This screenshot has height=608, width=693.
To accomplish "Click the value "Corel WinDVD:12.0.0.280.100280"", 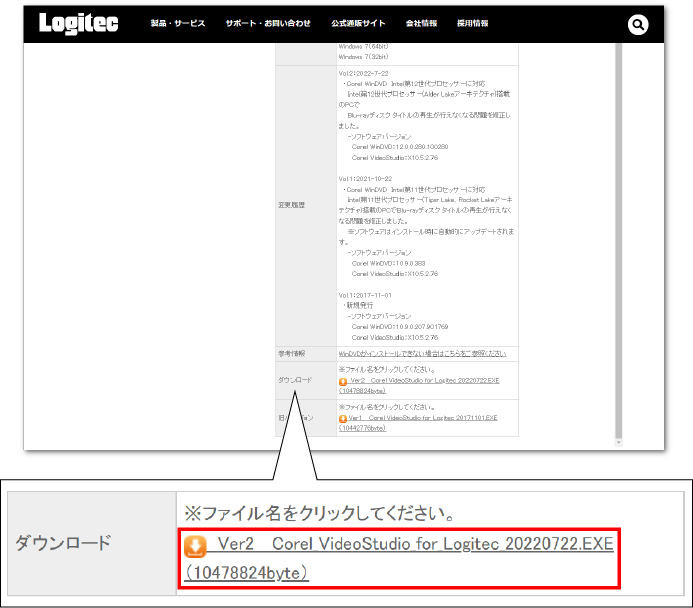I will 400,147.
